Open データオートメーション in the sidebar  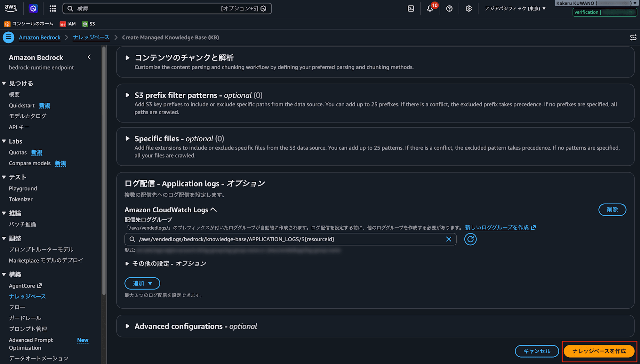pyautogui.click(x=39, y=359)
